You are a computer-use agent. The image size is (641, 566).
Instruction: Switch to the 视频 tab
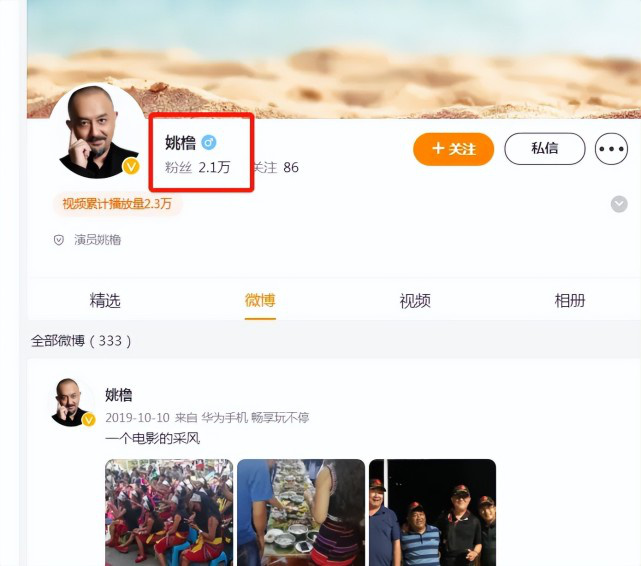point(415,301)
